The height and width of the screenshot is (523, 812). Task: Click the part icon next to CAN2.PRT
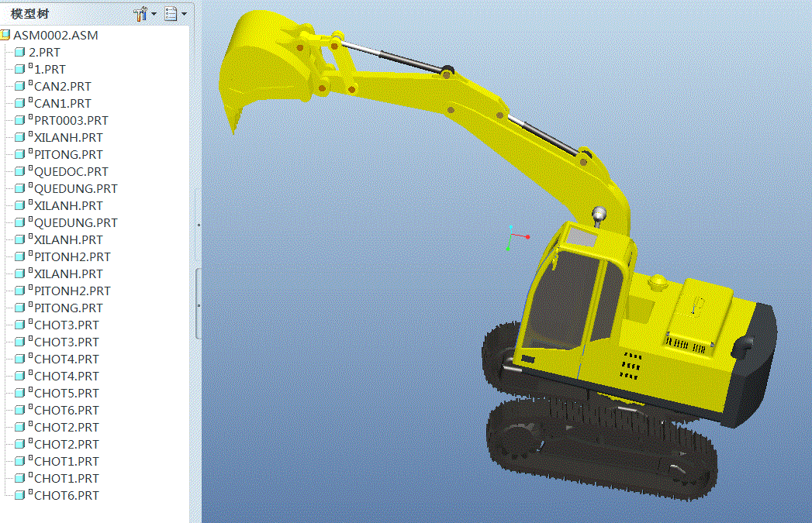tap(19, 86)
